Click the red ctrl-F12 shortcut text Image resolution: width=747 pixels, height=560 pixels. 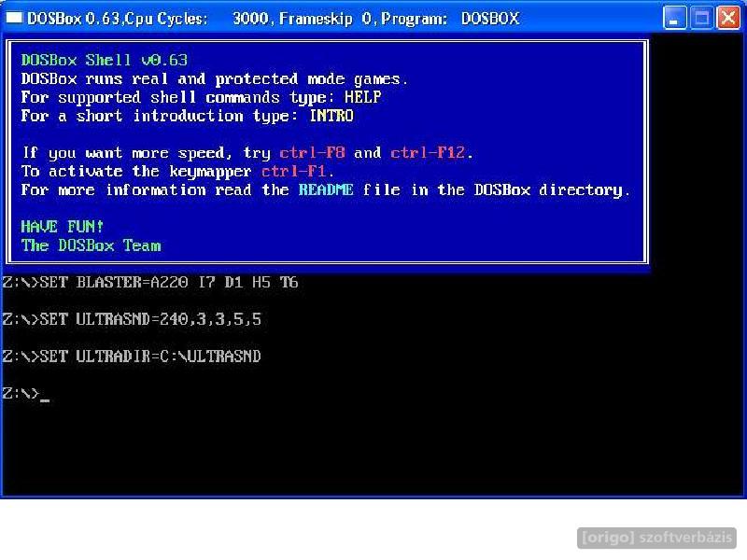click(x=428, y=153)
